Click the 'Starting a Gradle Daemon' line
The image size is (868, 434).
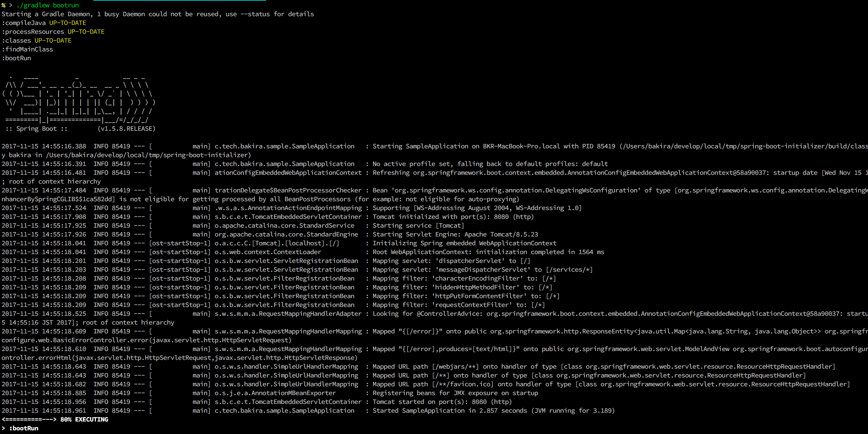click(158, 14)
